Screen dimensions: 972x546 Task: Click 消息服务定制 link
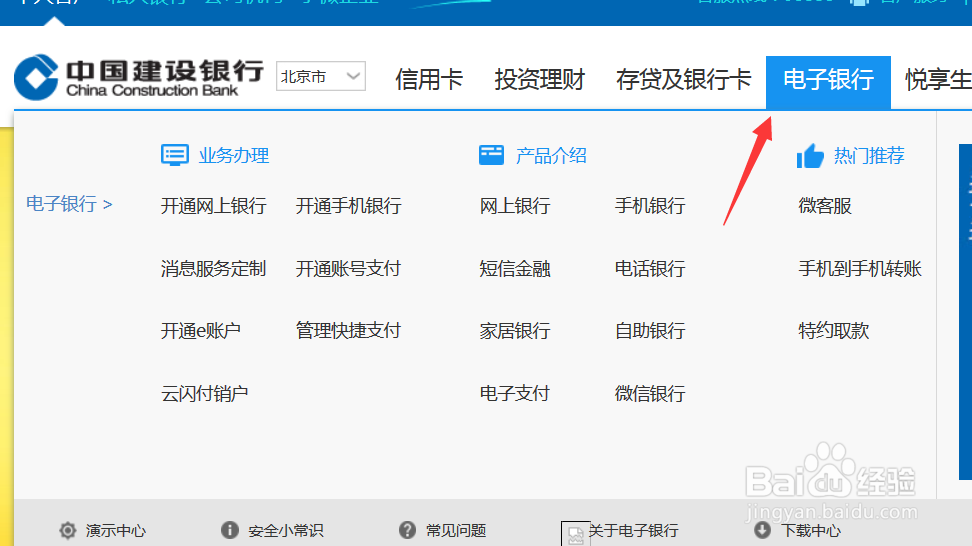tap(213, 268)
